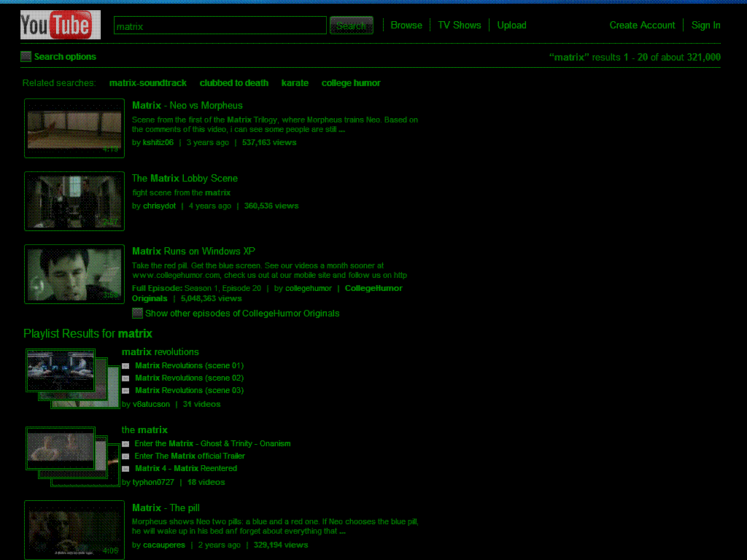The height and width of the screenshot is (560, 747).
Task: Click icon beside Matrix 4 - Matrix Reentered
Action: tap(125, 469)
